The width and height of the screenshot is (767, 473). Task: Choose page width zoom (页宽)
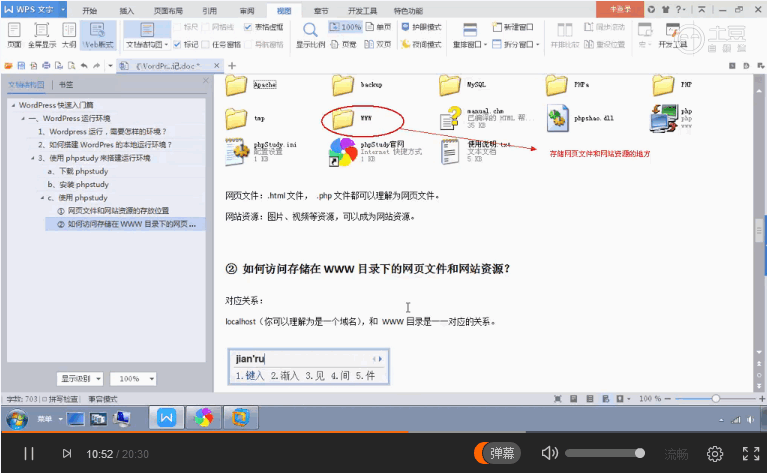(343, 45)
